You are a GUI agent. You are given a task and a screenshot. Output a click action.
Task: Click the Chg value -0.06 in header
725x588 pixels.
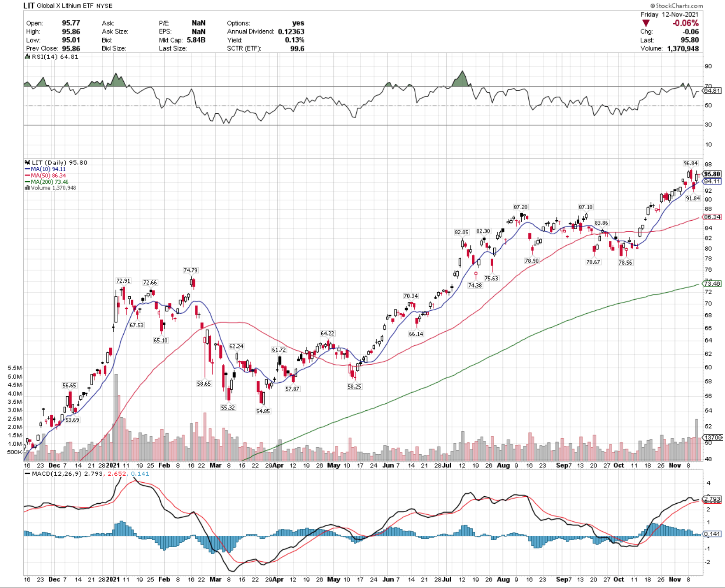691,32
